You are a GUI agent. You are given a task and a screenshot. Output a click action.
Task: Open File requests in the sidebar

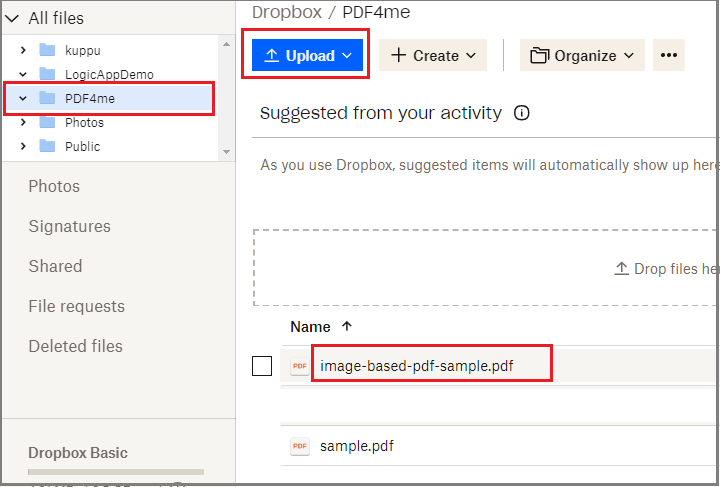point(77,306)
